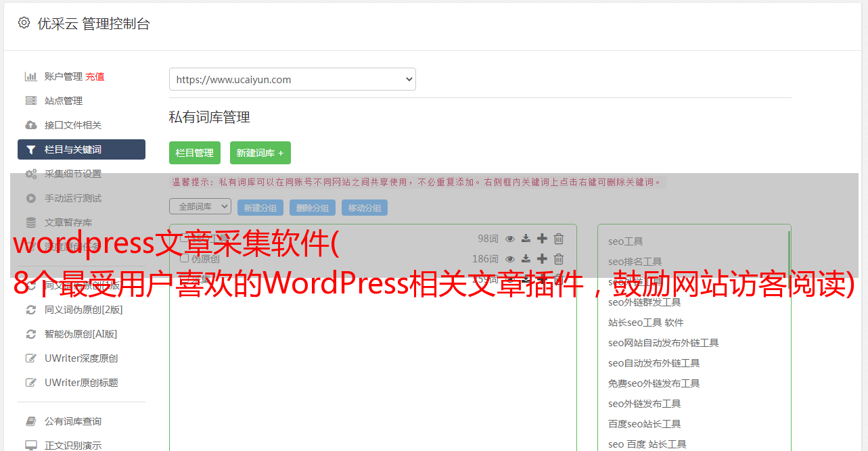This screenshot has width=868, height=451.
Task: Select keyword 站长seo工具 软件
Action: (646, 323)
